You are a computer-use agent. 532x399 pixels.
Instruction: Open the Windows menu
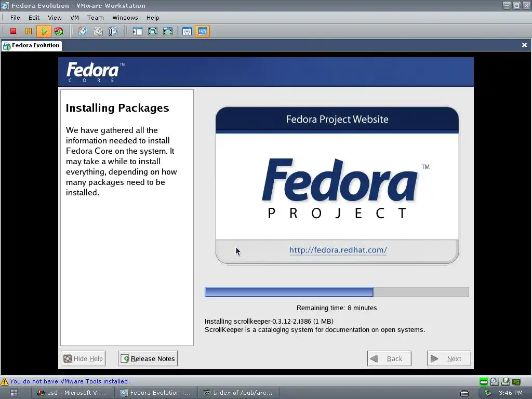[125, 18]
